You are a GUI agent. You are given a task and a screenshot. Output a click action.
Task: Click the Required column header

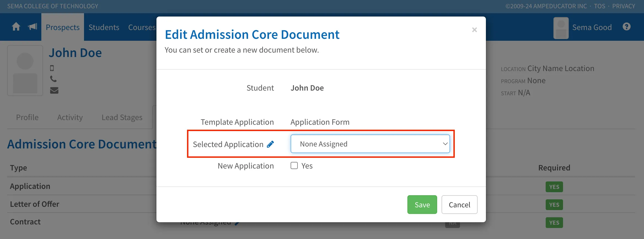[x=554, y=168]
